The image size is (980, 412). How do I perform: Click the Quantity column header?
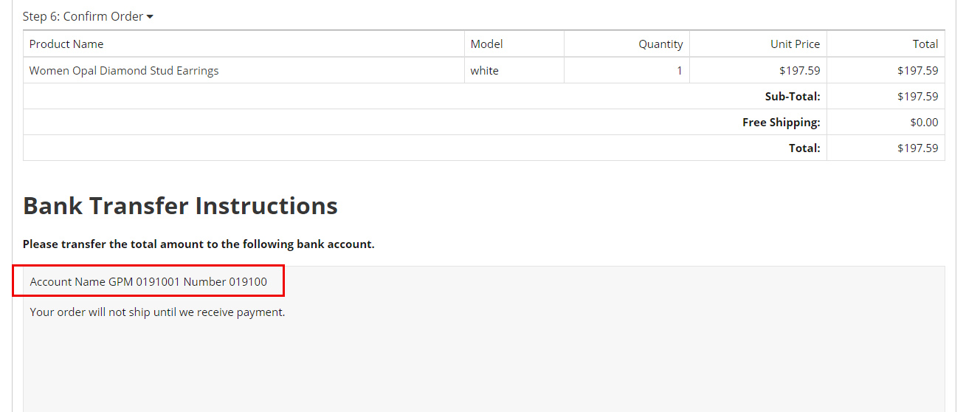pos(660,44)
